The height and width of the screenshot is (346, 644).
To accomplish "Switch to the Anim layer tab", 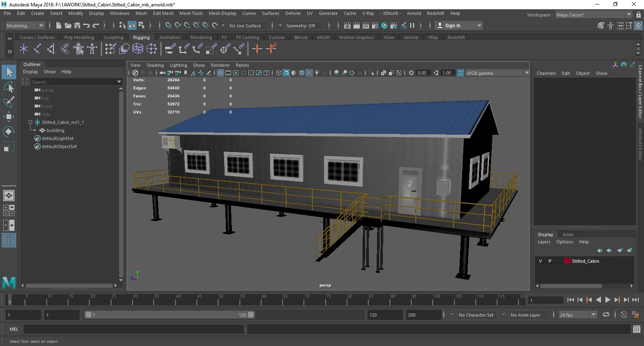I will pyautogui.click(x=568, y=235).
